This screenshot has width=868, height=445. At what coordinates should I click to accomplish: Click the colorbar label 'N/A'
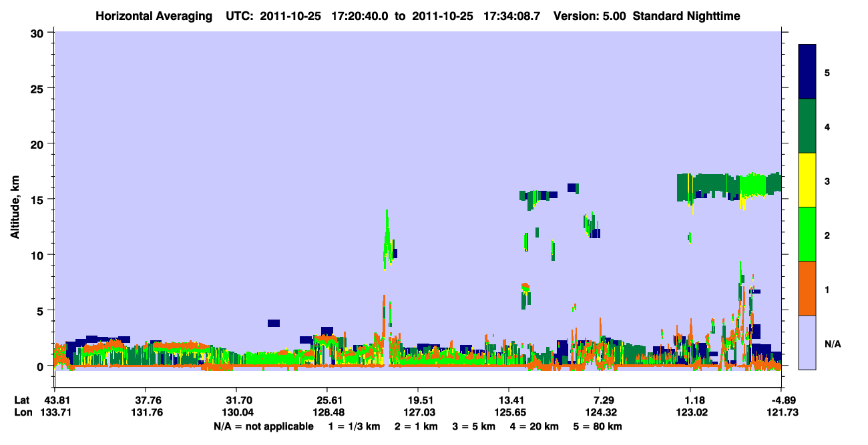click(x=833, y=344)
